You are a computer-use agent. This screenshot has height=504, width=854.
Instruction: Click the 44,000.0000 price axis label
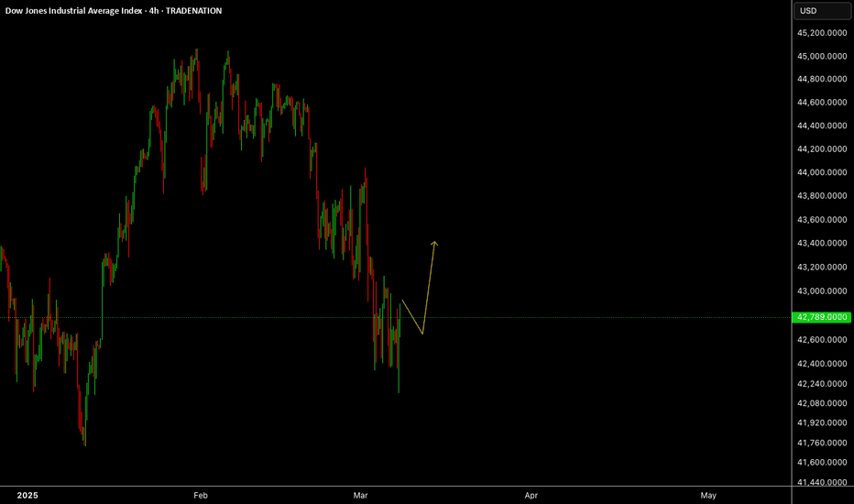pos(822,172)
